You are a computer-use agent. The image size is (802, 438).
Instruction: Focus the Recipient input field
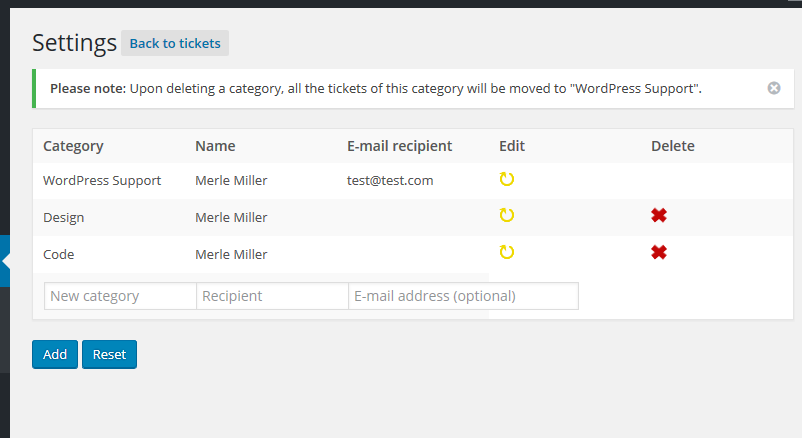click(272, 296)
